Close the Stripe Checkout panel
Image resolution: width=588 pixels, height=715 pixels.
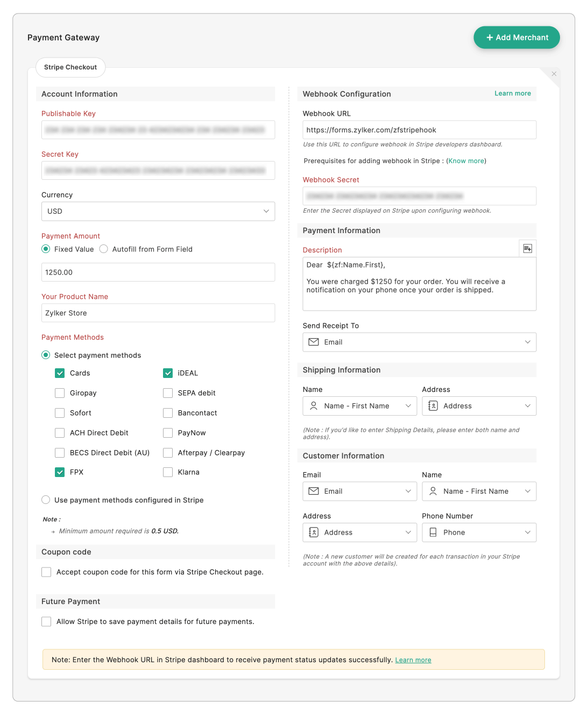pyautogui.click(x=554, y=74)
